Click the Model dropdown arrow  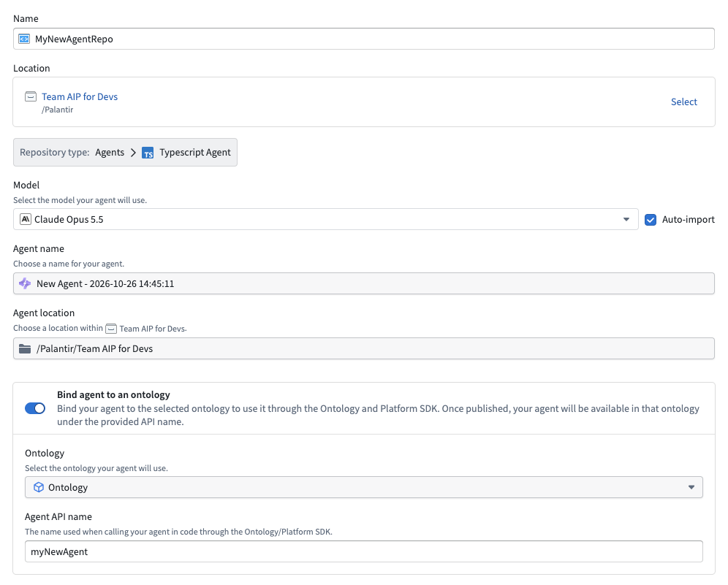(x=626, y=219)
